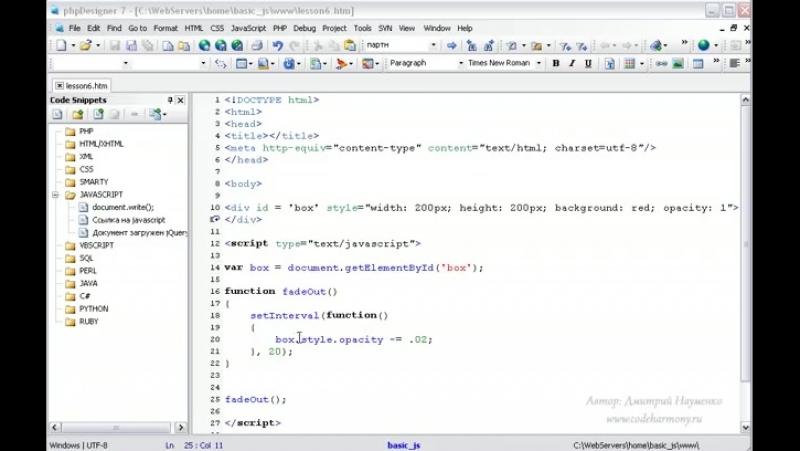Select the HTML/XHTML snippets folder
The image size is (800, 451).
102,144
